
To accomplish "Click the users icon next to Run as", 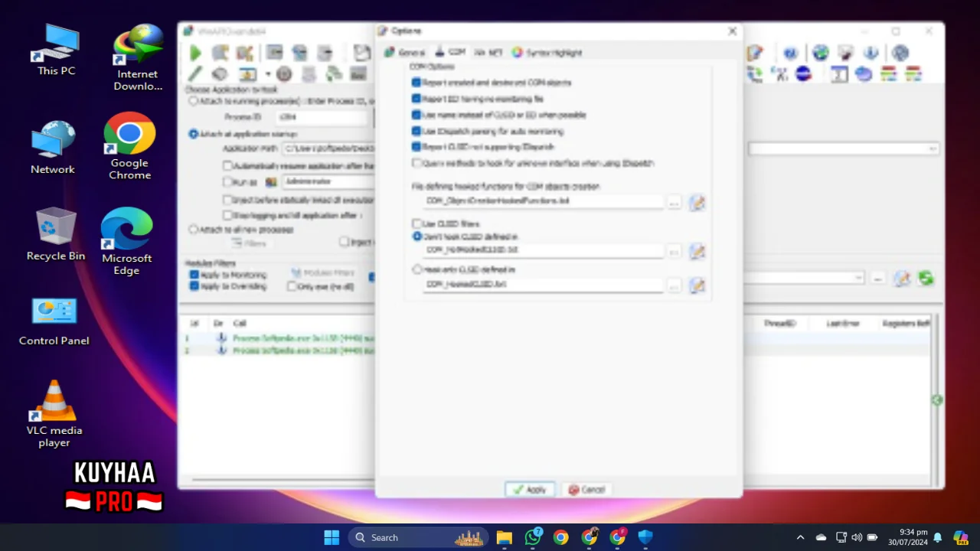I will [271, 182].
